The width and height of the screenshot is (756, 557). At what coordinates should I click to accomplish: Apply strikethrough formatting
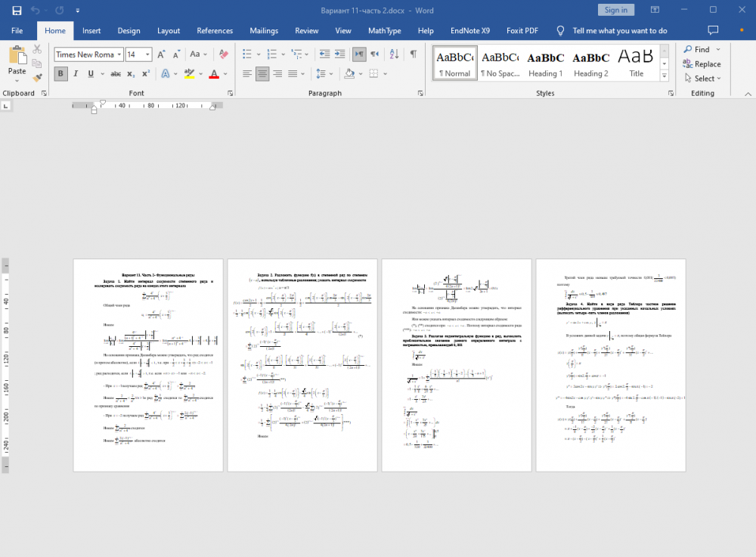(x=116, y=74)
